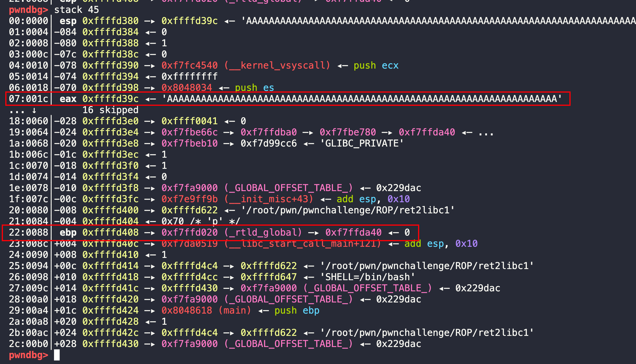Click the 'push ebp' instruction text

click(x=297, y=310)
